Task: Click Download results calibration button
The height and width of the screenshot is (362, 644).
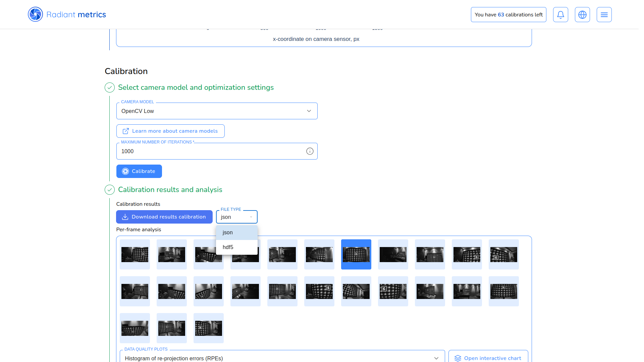Action: (164, 217)
